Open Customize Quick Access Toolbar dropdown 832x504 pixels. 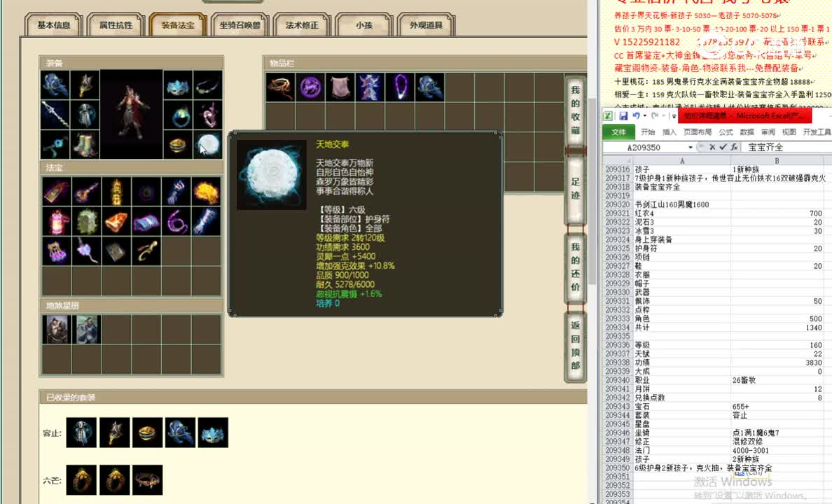point(674,115)
